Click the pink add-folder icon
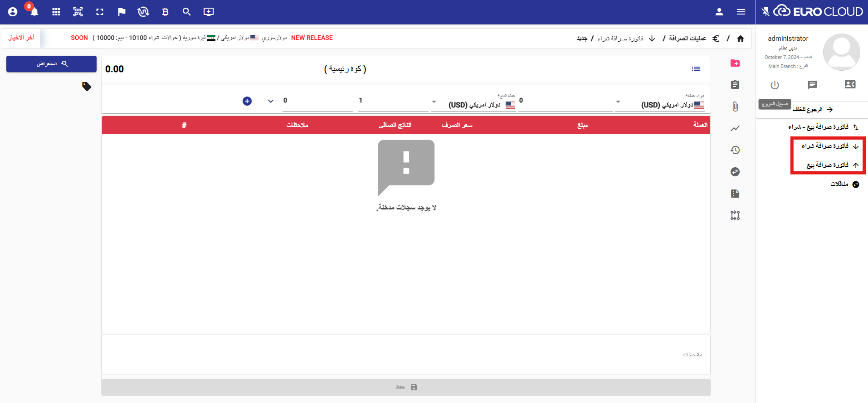868x403 pixels. [735, 63]
